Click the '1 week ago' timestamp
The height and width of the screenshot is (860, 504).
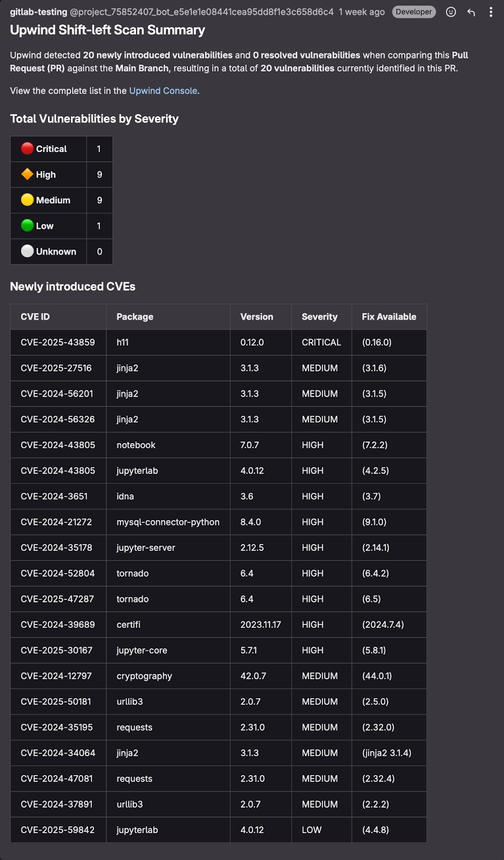coord(361,12)
